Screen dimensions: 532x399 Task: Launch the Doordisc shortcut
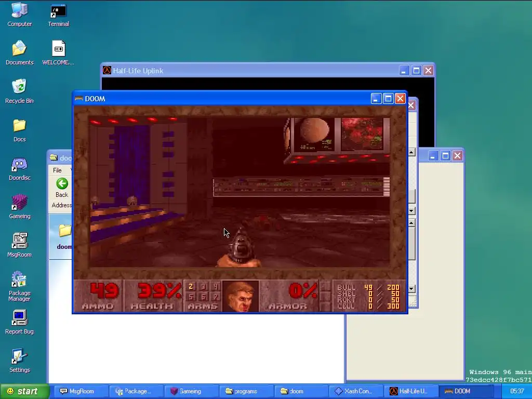click(19, 169)
